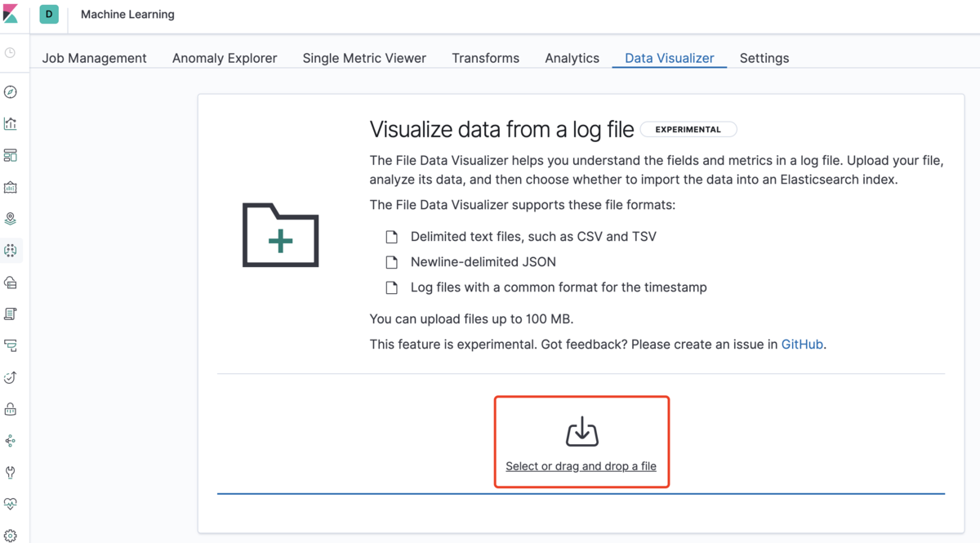Open the Maps icon in sidebar
980x543 pixels.
pyautogui.click(x=11, y=219)
